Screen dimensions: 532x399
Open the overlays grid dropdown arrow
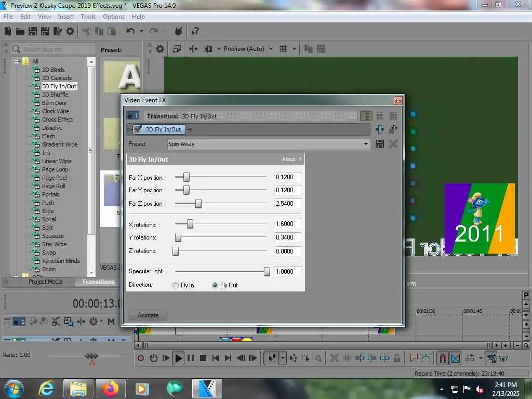click(294, 49)
